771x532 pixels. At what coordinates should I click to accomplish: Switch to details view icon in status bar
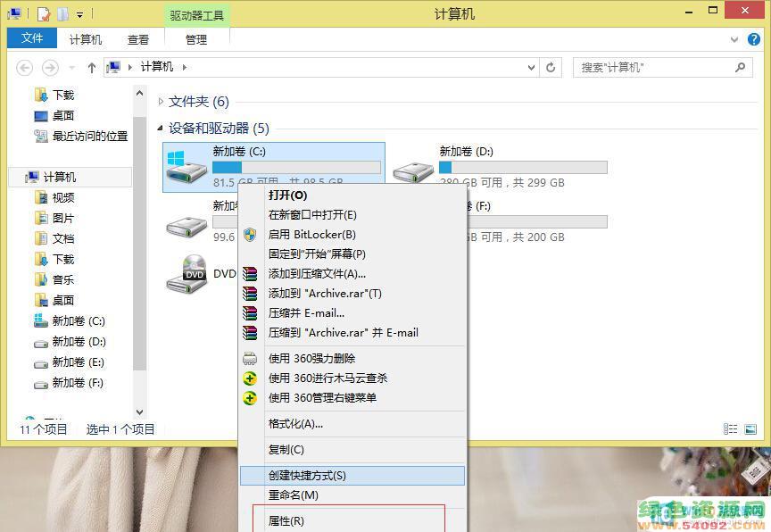pyautogui.click(x=730, y=429)
